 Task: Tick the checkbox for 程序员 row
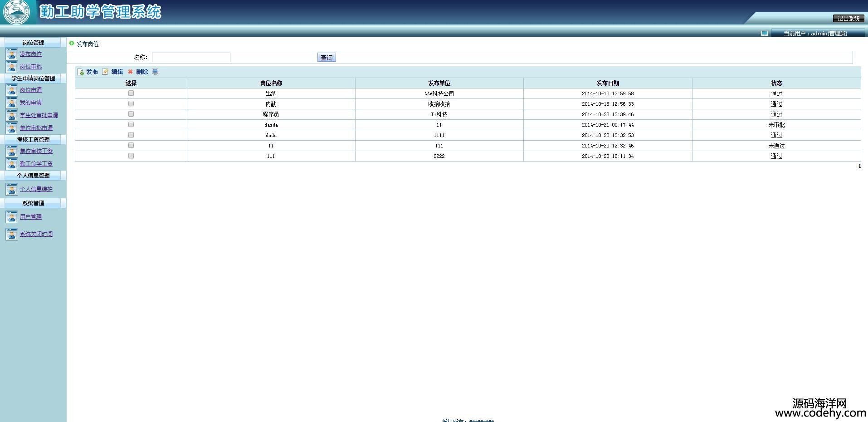point(131,114)
